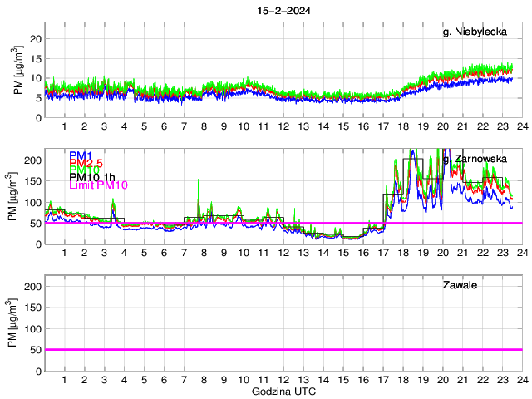Click hour 1 tick under the Zarnowska chart

click(64, 253)
